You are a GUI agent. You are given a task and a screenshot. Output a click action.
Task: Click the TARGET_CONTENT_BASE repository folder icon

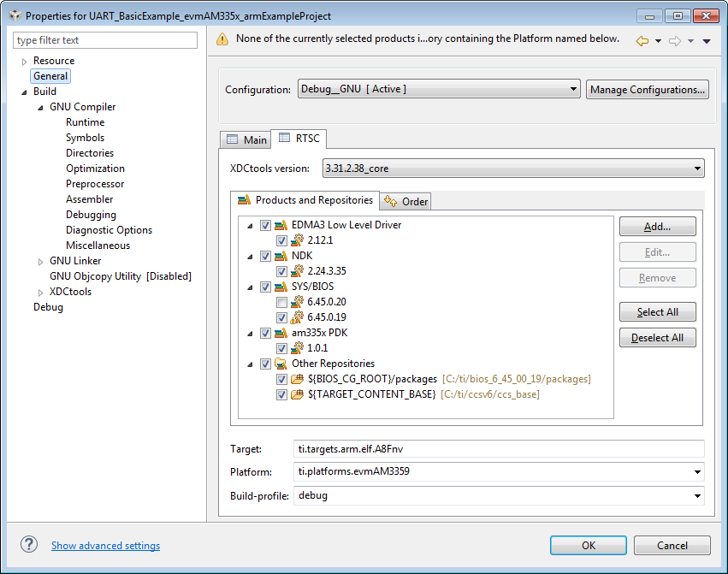click(297, 394)
